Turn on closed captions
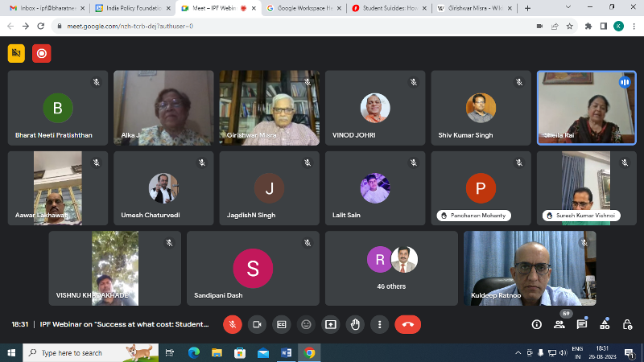The width and height of the screenshot is (644, 362). 282,324
